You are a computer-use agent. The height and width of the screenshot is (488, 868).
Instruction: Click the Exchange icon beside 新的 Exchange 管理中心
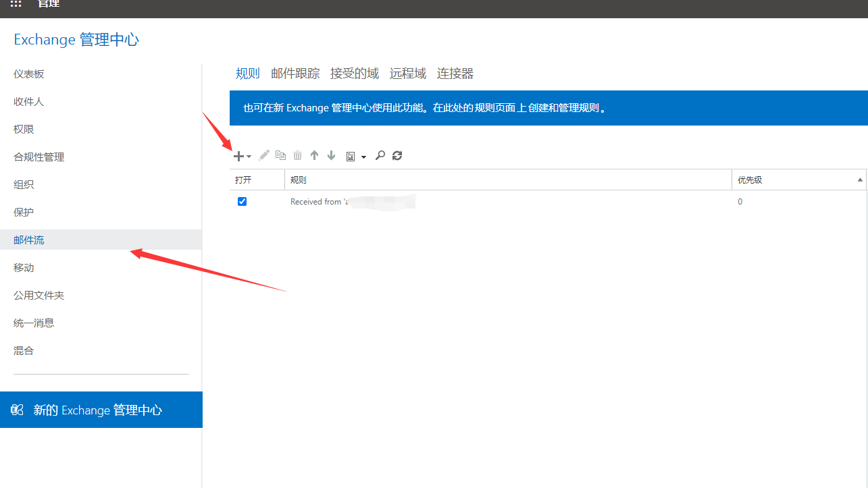[18, 410]
